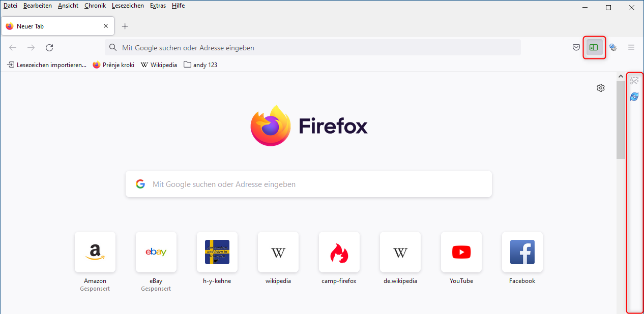The height and width of the screenshot is (314, 644).
Task: Open a new tab with plus button
Action: pos(125,26)
